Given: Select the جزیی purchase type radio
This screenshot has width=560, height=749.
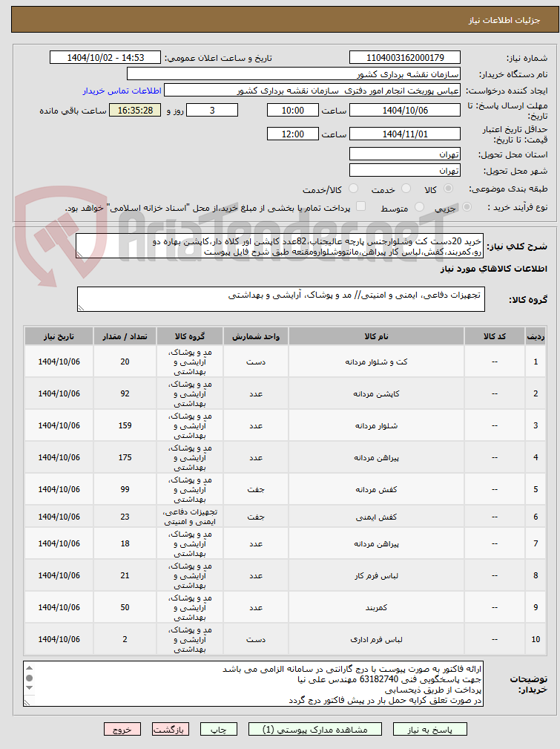Looking at the screenshot, I should [x=467, y=207].
